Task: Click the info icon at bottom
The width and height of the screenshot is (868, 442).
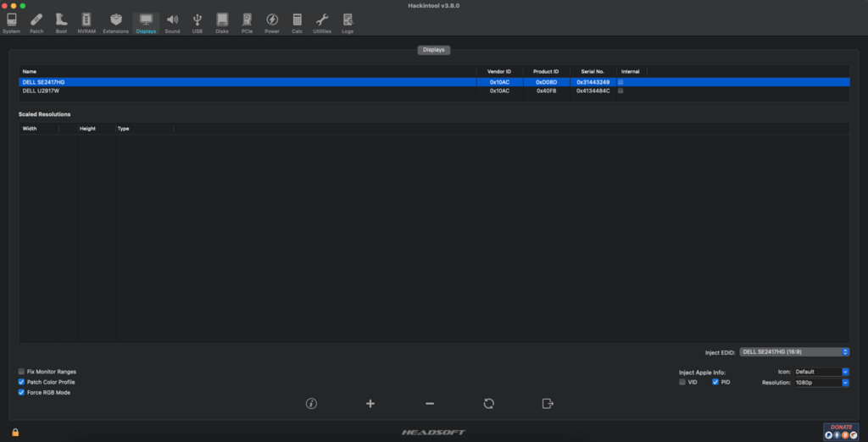Action: click(311, 404)
